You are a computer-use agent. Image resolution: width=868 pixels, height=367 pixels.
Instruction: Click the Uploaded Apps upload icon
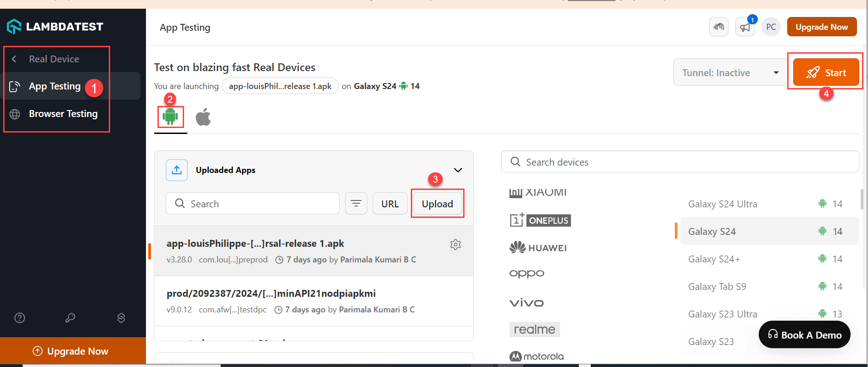coord(177,170)
